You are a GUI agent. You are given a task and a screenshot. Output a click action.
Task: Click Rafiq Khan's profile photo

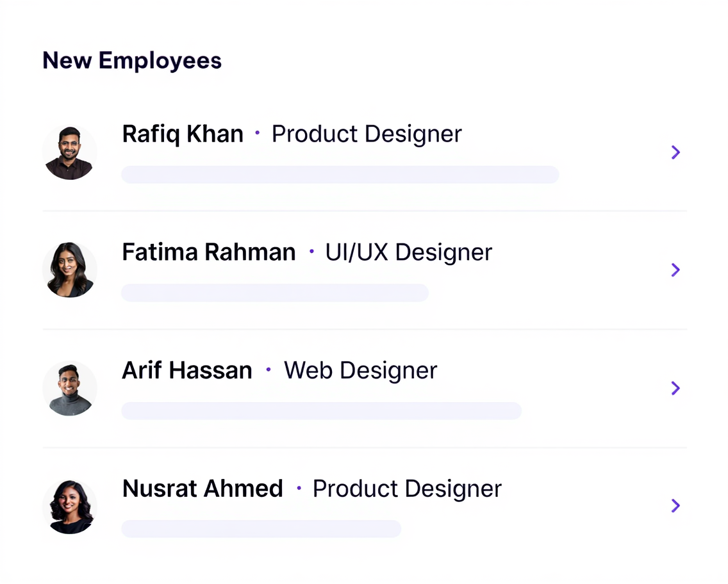70,152
